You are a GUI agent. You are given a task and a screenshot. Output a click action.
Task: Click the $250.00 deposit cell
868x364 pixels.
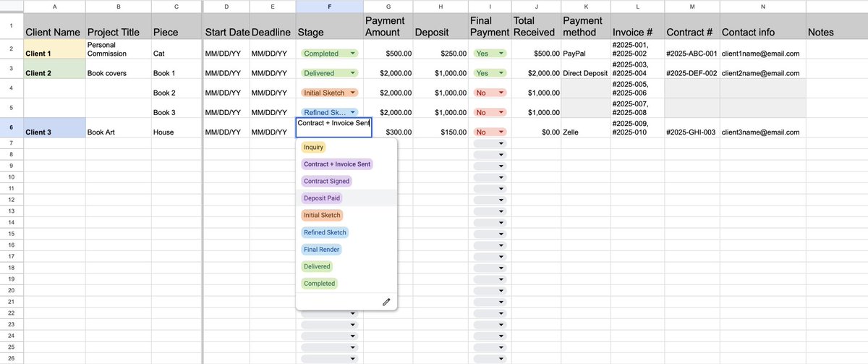(x=441, y=49)
